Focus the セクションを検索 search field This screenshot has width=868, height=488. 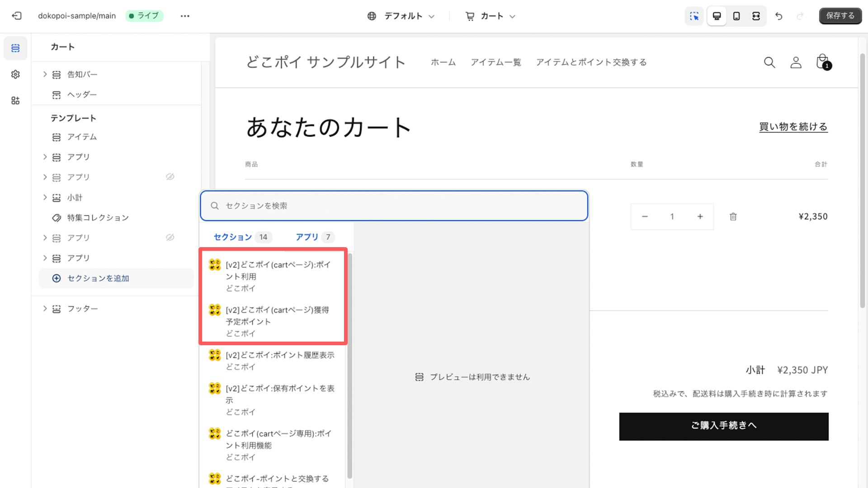point(394,206)
